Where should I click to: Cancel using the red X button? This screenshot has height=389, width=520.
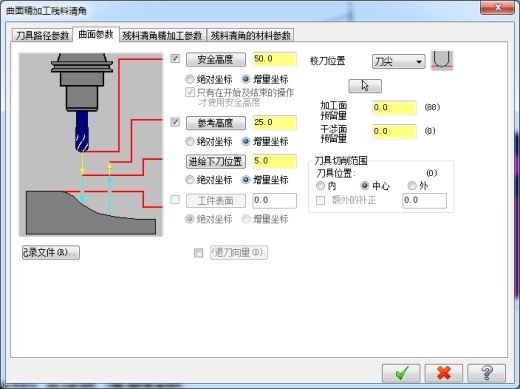[x=444, y=373]
